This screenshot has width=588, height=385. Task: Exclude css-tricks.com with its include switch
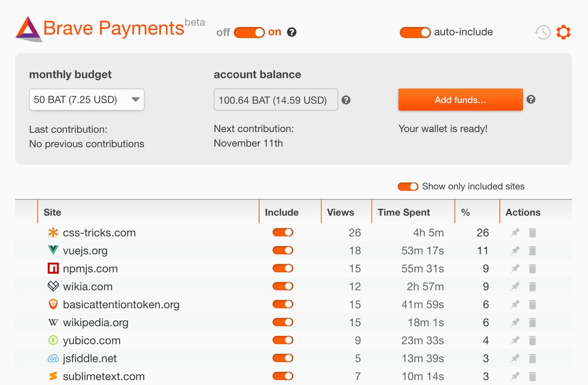tap(283, 232)
